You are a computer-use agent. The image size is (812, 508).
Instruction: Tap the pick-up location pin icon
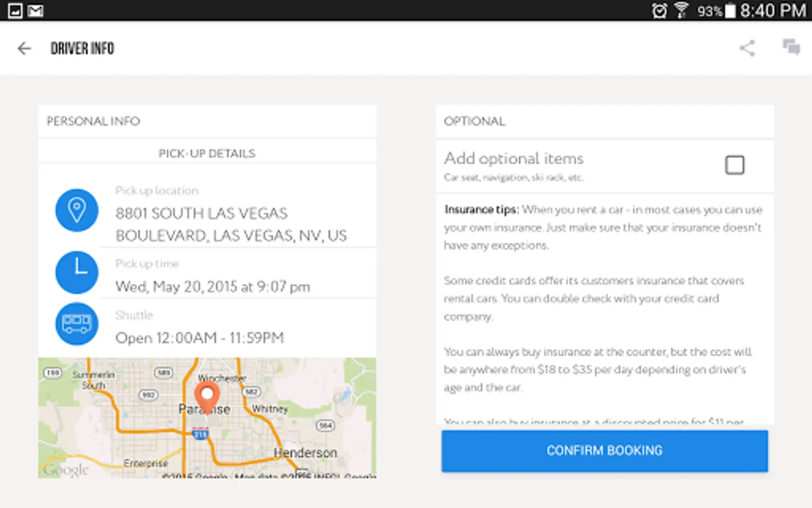click(x=77, y=210)
